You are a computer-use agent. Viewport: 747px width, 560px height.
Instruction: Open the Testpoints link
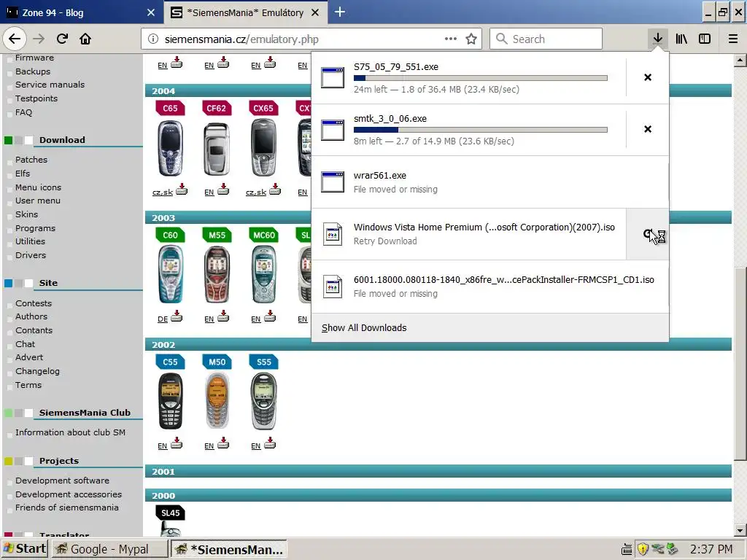click(36, 98)
